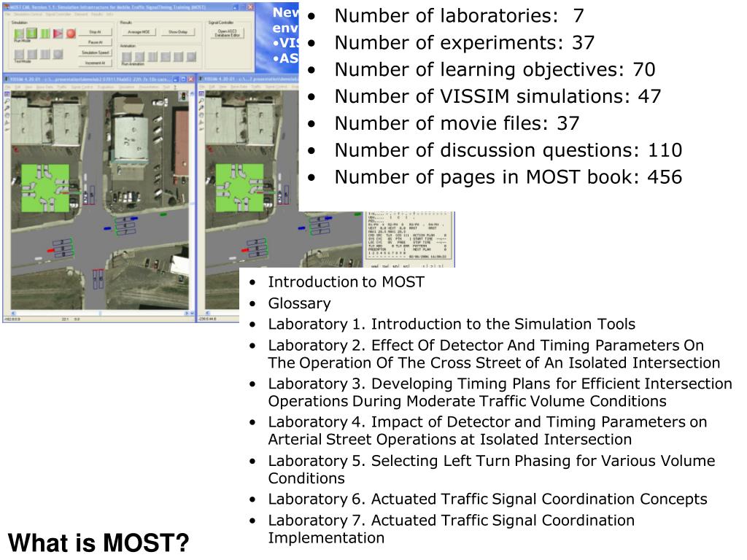747x560 pixels.
Task: Stop the simulation with the red circle icon
Action: (x=71, y=34)
